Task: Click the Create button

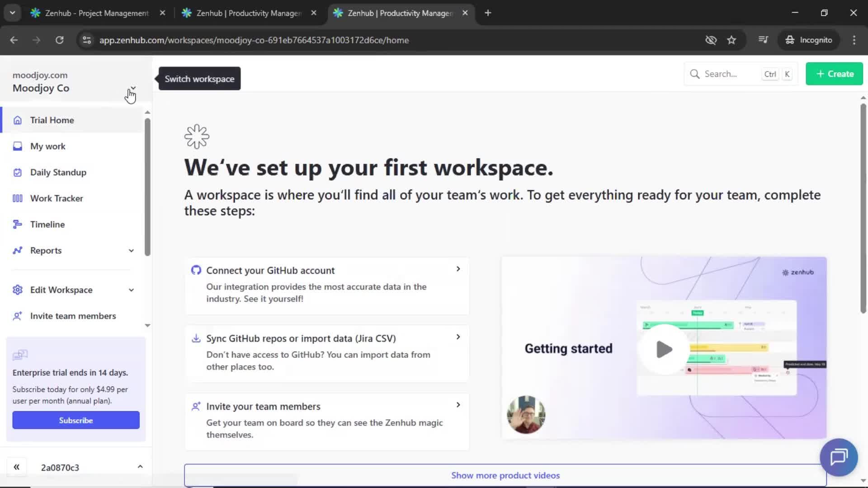Action: pos(834,74)
